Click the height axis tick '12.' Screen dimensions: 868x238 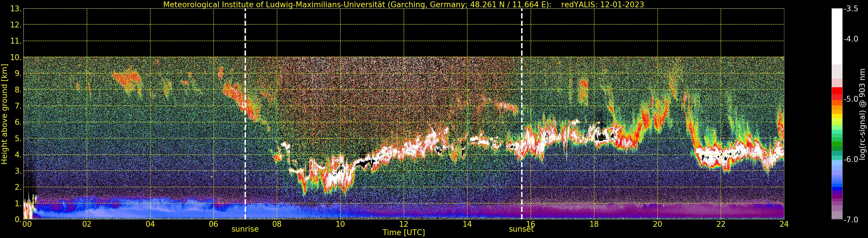point(16,25)
